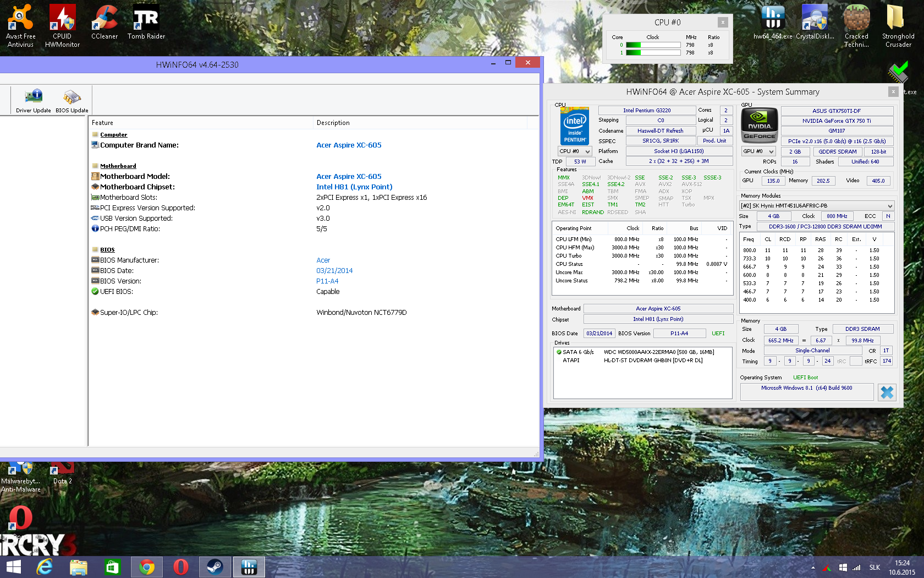Click the Core 1 clock bar
The image size is (924, 578).
click(653, 53)
